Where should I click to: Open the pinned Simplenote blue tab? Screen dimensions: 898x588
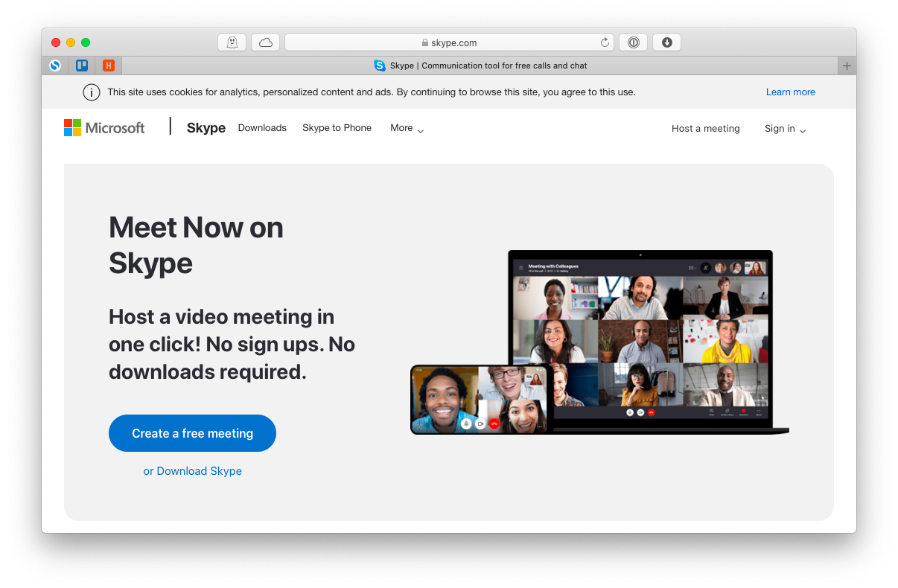(55, 65)
